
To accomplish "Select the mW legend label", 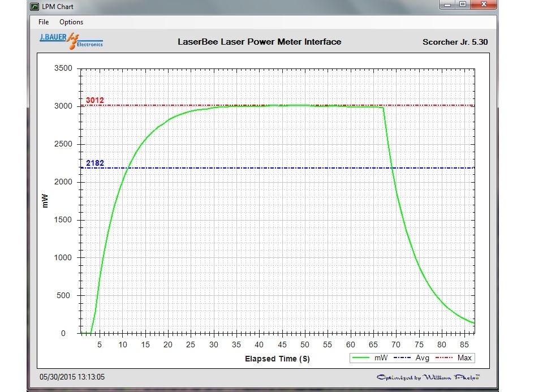I will pos(381,358).
